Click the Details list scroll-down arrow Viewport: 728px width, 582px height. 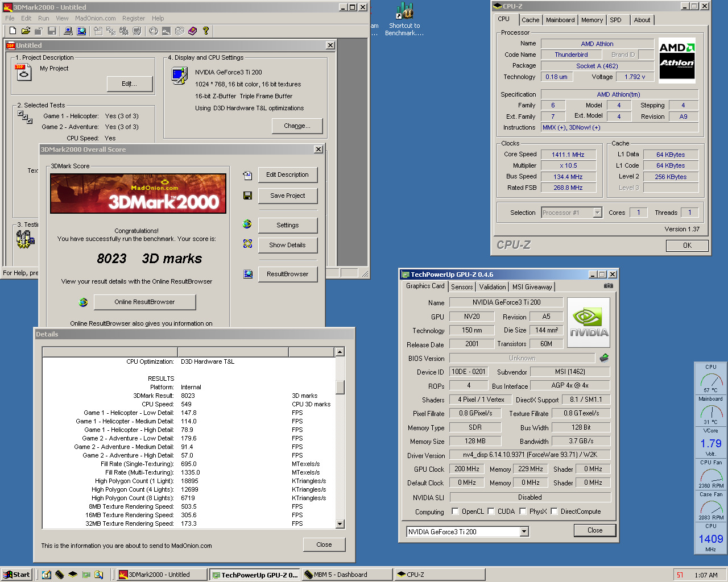340,524
